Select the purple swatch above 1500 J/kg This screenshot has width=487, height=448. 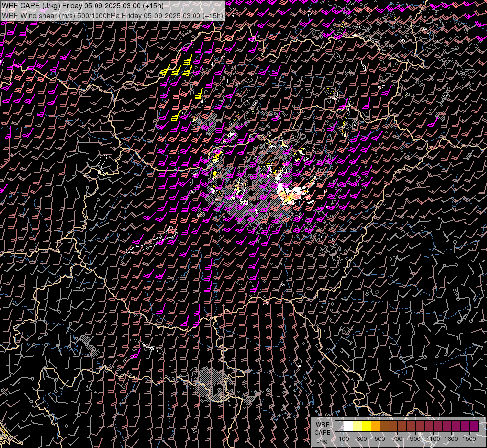point(474,426)
